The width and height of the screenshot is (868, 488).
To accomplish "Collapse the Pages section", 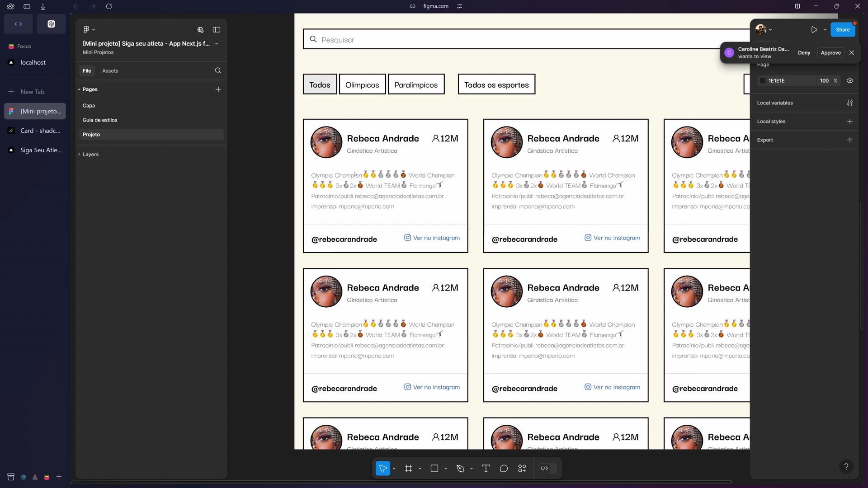I will [x=79, y=89].
